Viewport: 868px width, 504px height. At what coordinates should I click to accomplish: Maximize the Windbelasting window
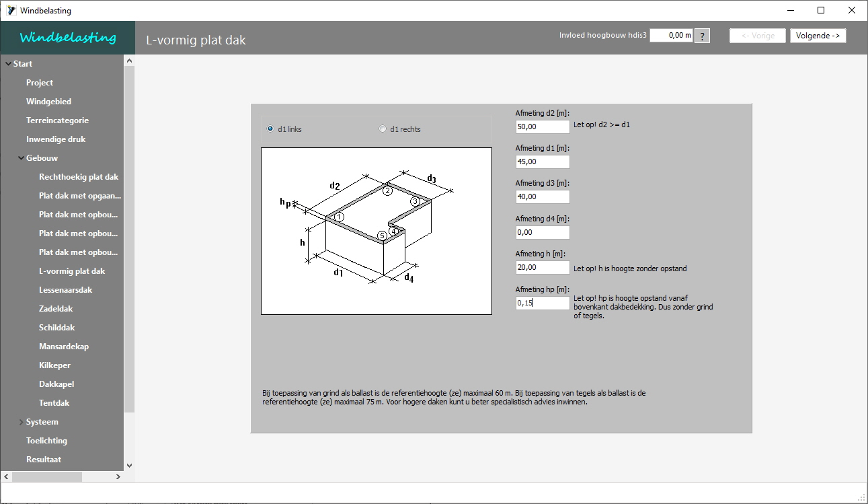point(821,10)
